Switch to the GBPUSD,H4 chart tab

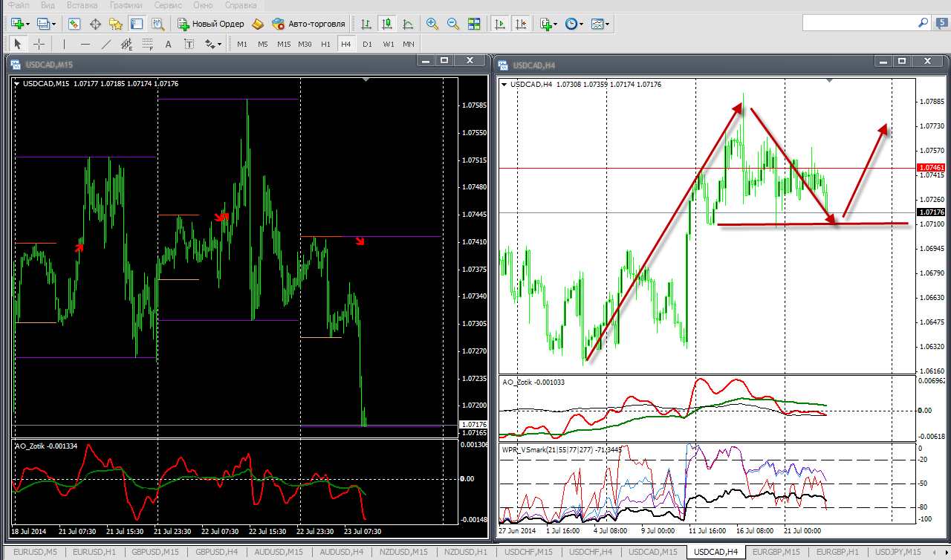pyautogui.click(x=217, y=552)
